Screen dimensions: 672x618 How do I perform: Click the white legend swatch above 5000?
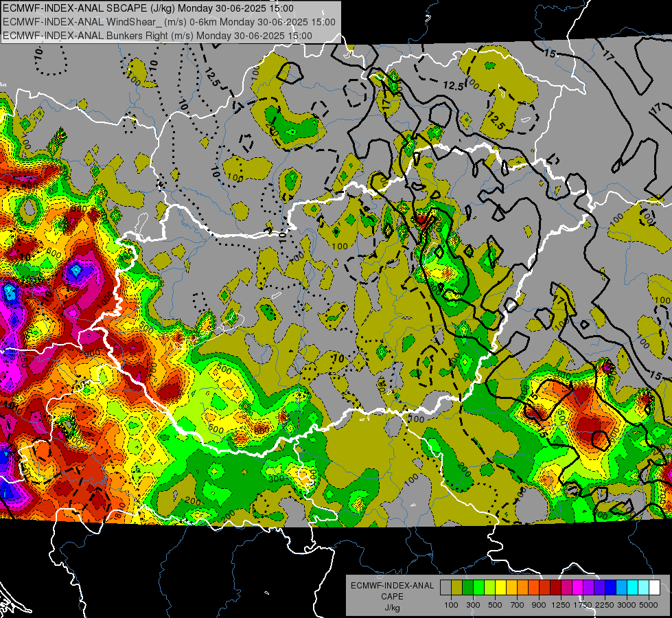click(x=654, y=588)
